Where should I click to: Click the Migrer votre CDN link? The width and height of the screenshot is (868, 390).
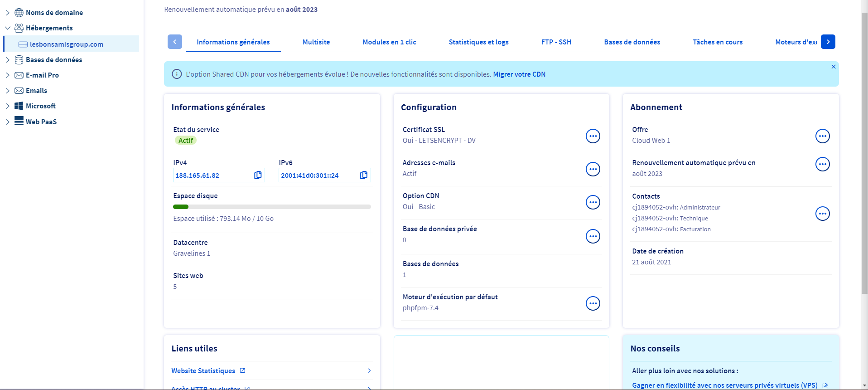pyautogui.click(x=519, y=74)
